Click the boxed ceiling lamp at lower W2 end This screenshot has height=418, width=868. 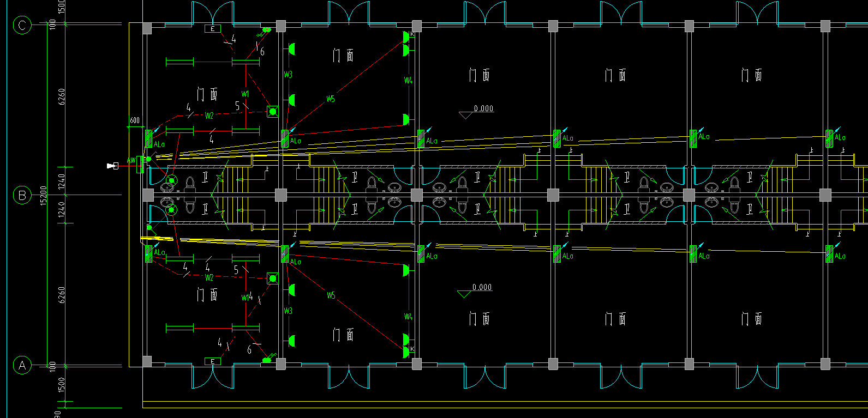(x=273, y=278)
